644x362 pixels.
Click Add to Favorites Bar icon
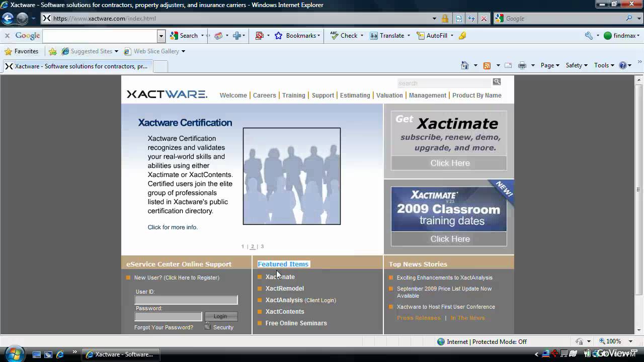point(53,51)
